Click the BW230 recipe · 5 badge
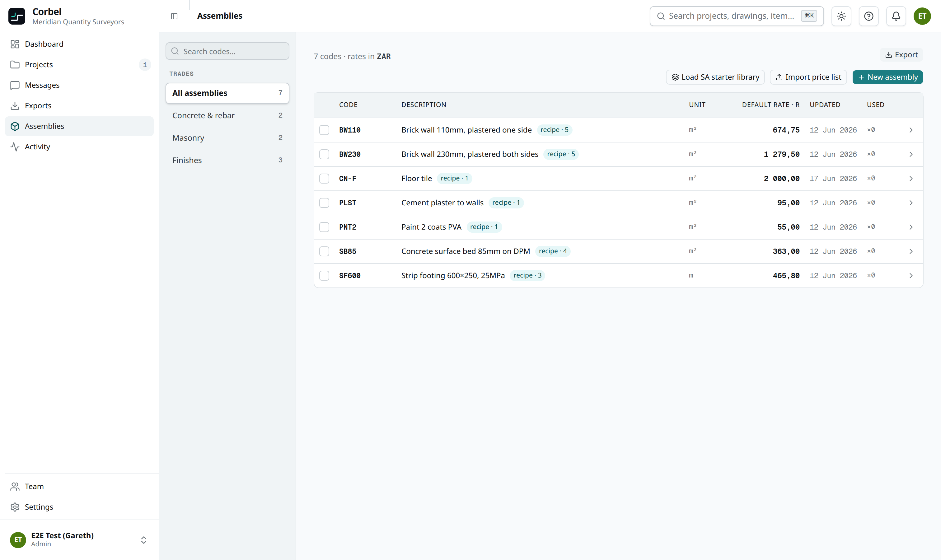The height and width of the screenshot is (560, 941). pyautogui.click(x=561, y=154)
